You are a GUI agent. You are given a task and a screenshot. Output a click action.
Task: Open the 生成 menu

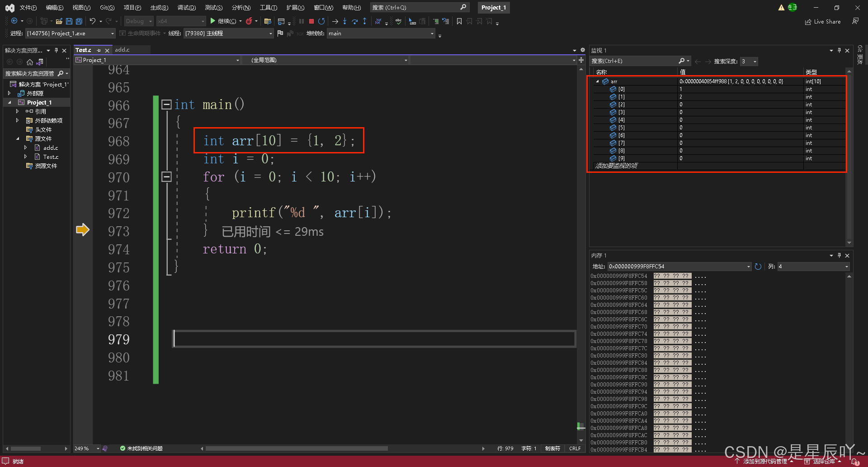159,7
